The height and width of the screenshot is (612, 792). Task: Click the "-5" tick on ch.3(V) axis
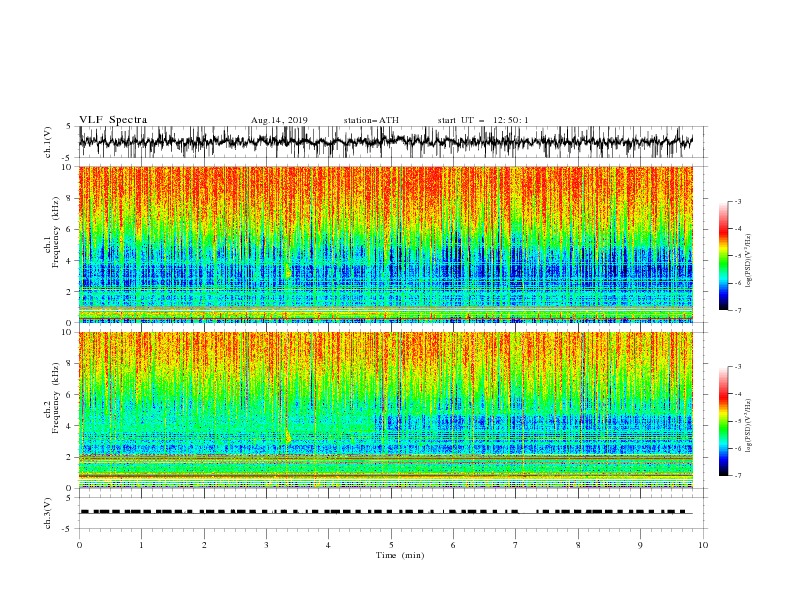coord(68,529)
